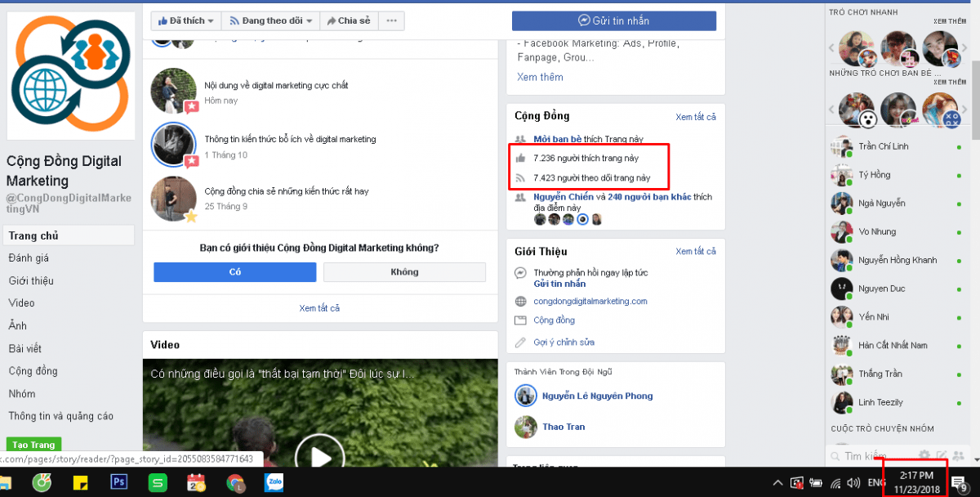Open Nguyễn Lê Nguyên Phong team member profile
Screen dimensions: 980x497
(x=597, y=396)
